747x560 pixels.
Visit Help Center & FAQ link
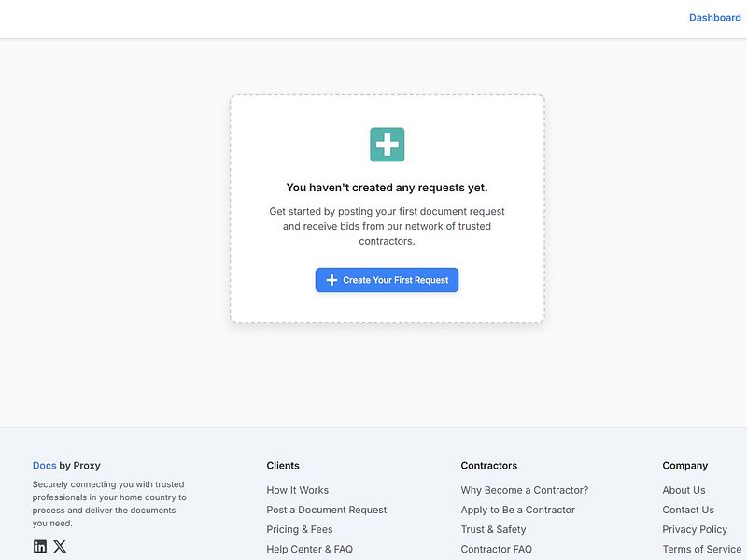pos(310,549)
